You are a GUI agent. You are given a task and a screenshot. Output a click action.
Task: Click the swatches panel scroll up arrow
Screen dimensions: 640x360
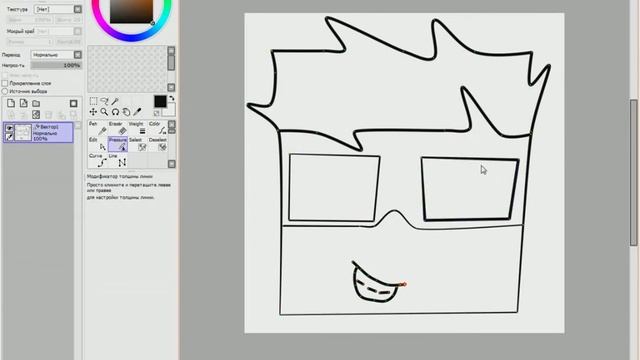point(171,51)
